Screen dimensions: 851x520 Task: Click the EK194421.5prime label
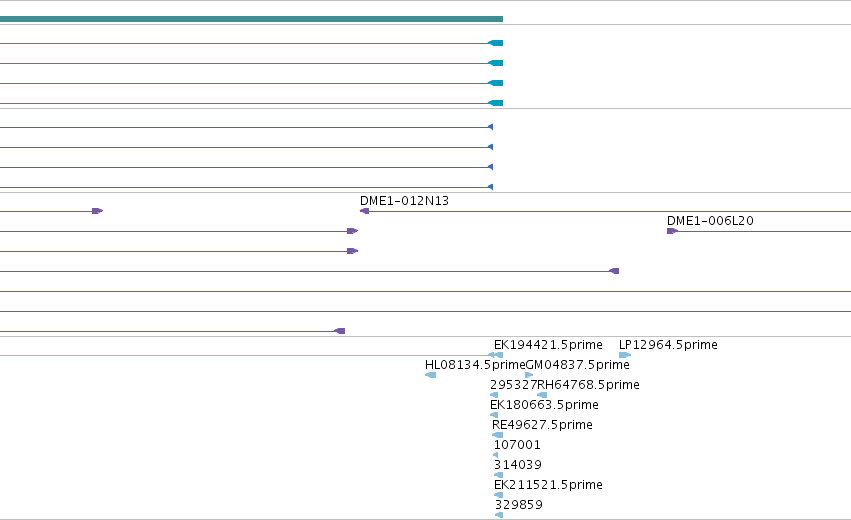tap(548, 345)
